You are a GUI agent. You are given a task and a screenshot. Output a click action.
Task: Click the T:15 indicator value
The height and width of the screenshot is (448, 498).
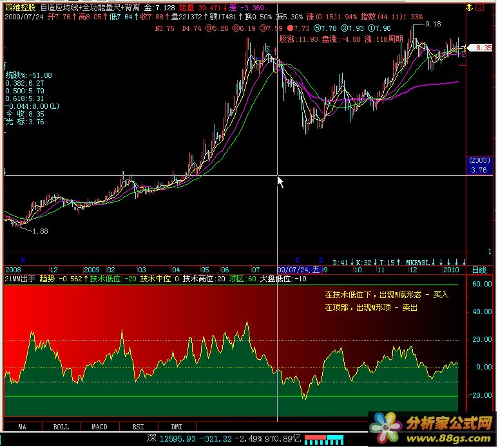(387, 263)
